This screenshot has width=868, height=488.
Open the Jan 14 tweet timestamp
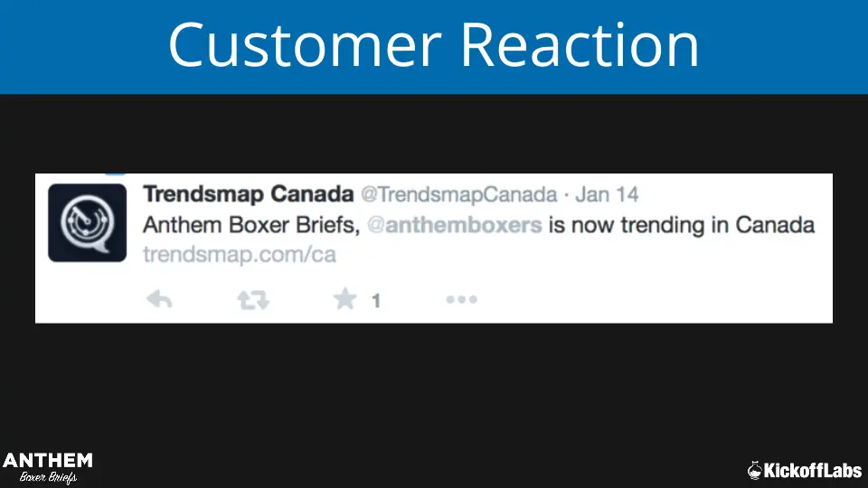(x=606, y=194)
